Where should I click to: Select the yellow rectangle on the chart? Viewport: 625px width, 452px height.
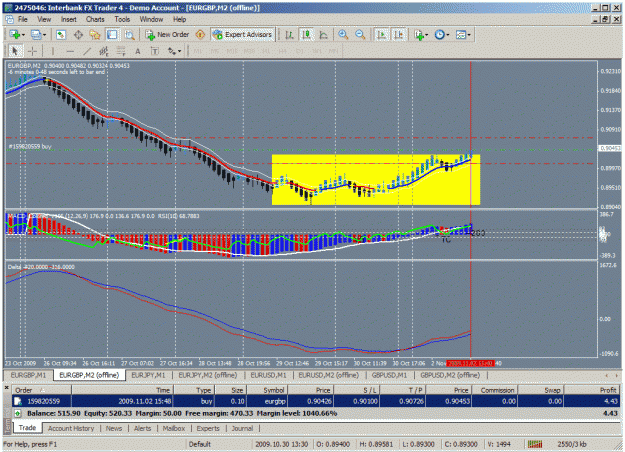pos(376,180)
